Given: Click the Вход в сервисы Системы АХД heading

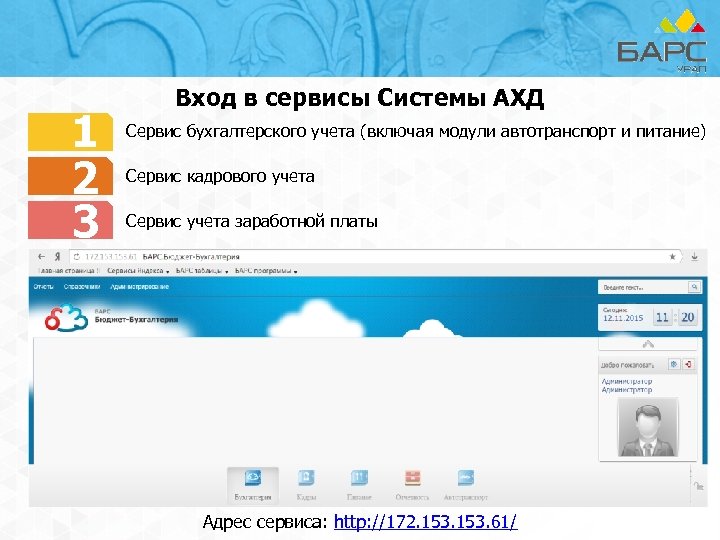Looking at the screenshot, I should 360,98.
